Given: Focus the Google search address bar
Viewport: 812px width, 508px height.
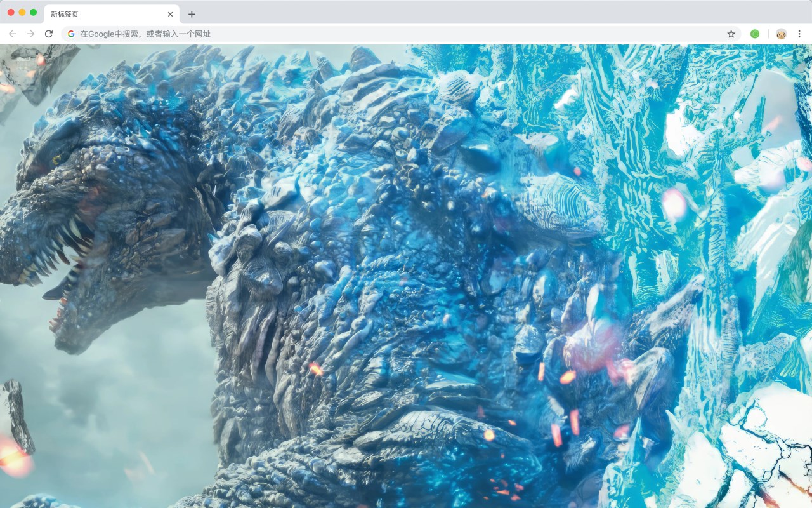Looking at the screenshot, I should pos(401,34).
